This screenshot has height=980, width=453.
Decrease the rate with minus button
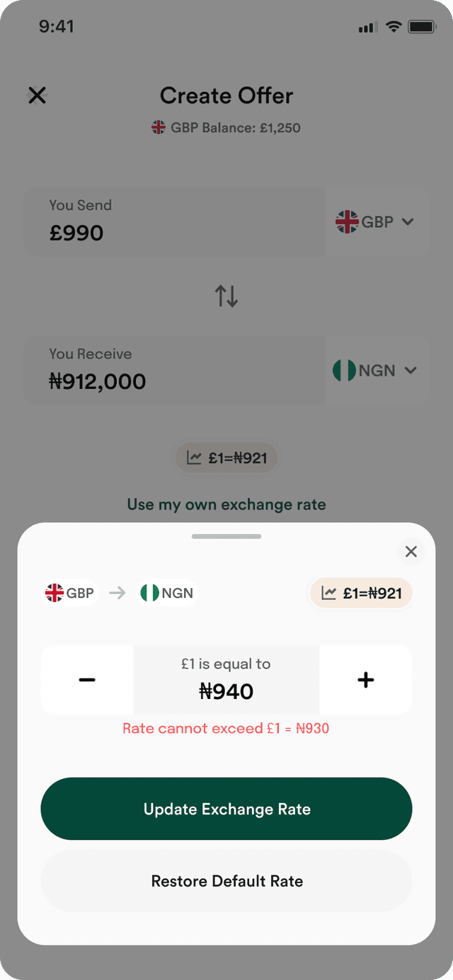87,679
